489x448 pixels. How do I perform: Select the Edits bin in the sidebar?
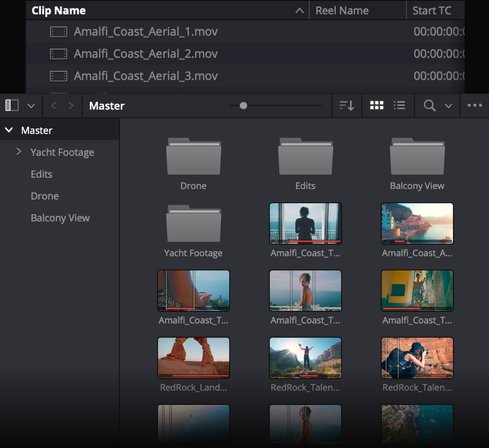pos(41,174)
